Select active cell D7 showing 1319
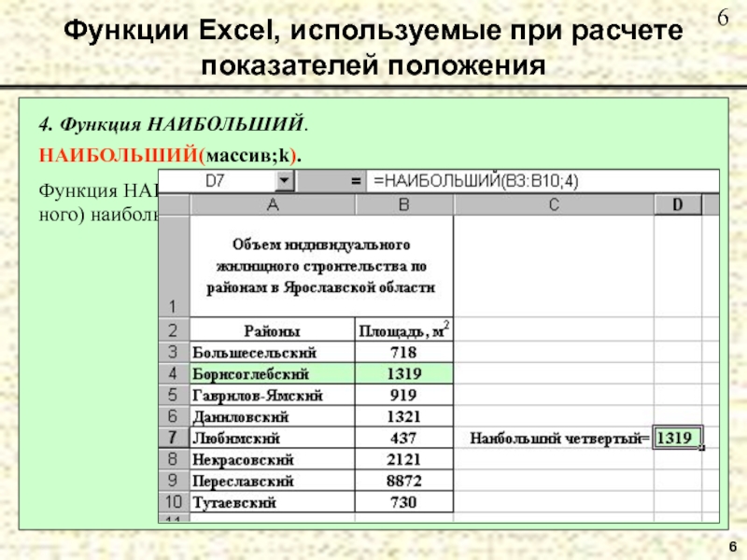This screenshot has width=747, height=560. pyautogui.click(x=677, y=437)
